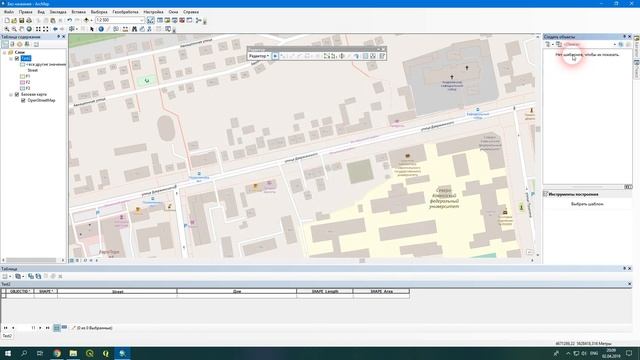Click the Street column header
Image resolution: width=640 pixels, height=360 pixels.
point(117,291)
